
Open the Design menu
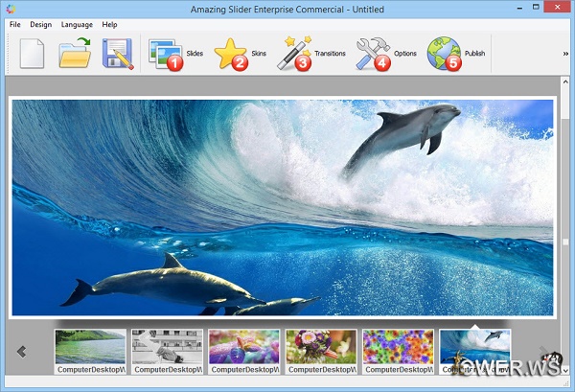(x=40, y=25)
